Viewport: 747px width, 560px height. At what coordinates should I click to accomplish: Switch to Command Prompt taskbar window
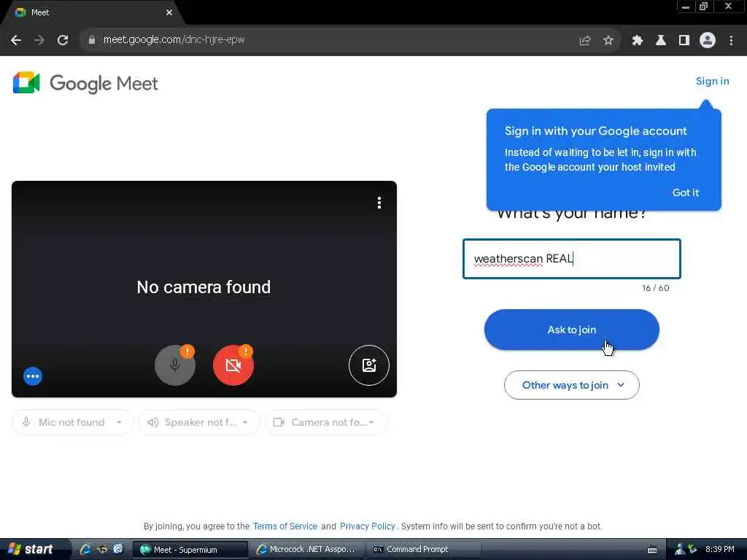(423, 550)
